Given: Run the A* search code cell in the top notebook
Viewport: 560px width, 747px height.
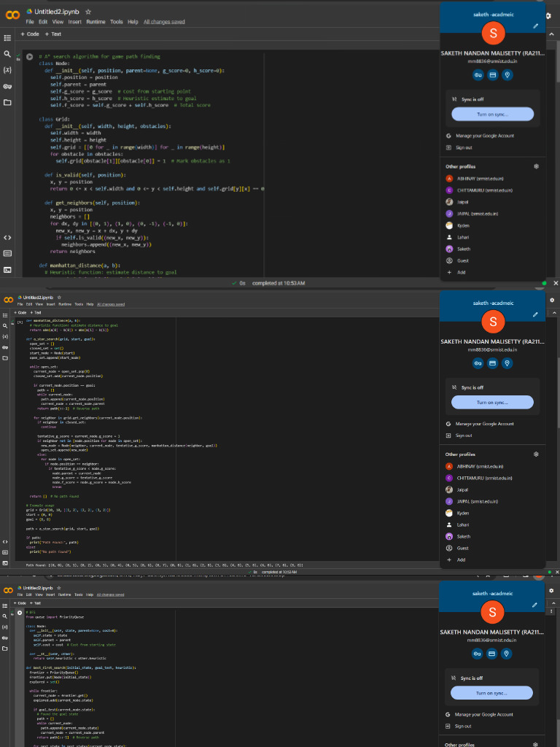Looking at the screenshot, I should 29,56.
